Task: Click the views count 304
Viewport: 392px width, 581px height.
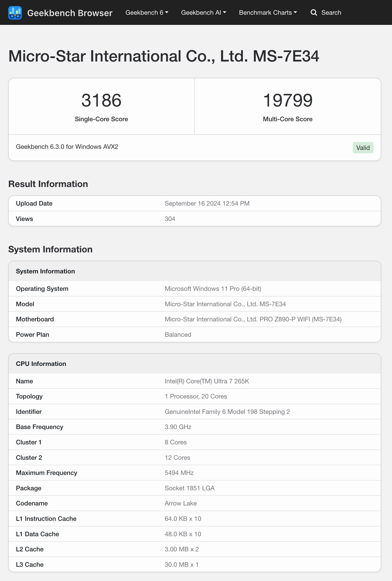Action: click(170, 219)
